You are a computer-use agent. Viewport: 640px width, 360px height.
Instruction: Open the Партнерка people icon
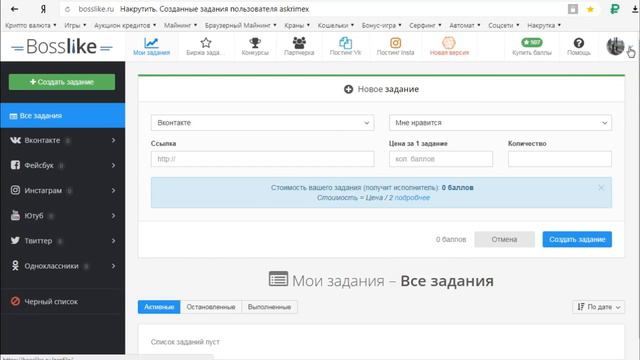[x=299, y=43]
